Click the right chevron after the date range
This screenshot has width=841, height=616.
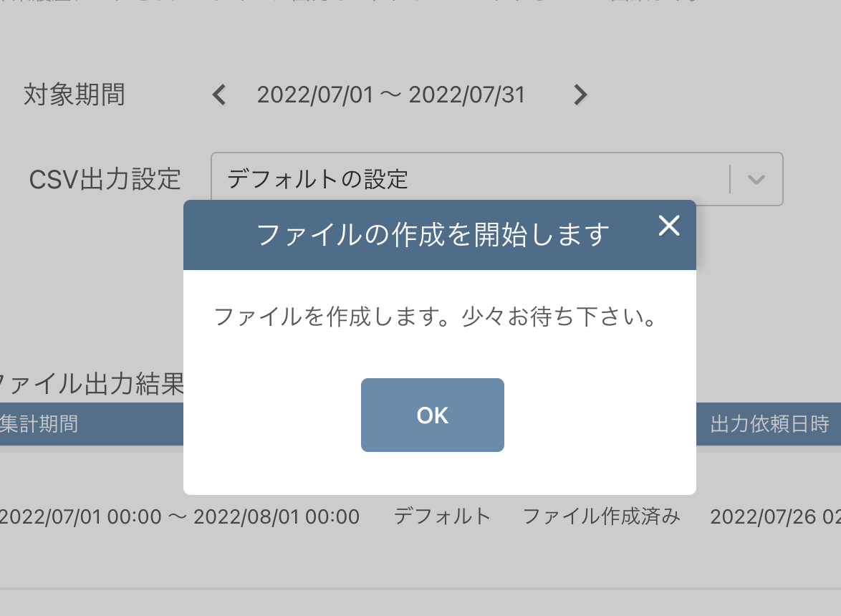[580, 95]
